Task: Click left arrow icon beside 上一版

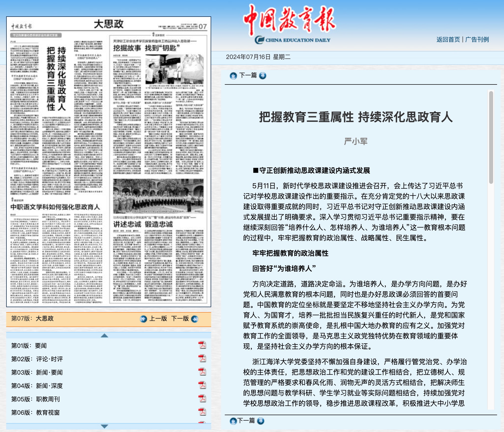Action: (x=143, y=319)
